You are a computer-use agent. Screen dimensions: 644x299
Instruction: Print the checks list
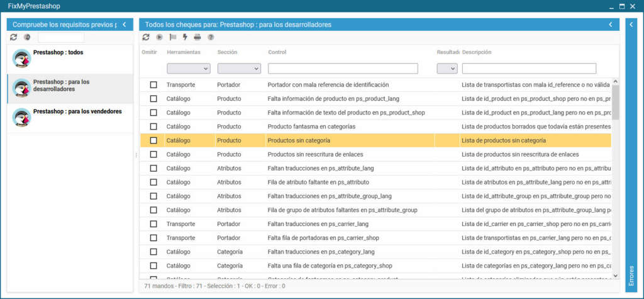coord(197,37)
